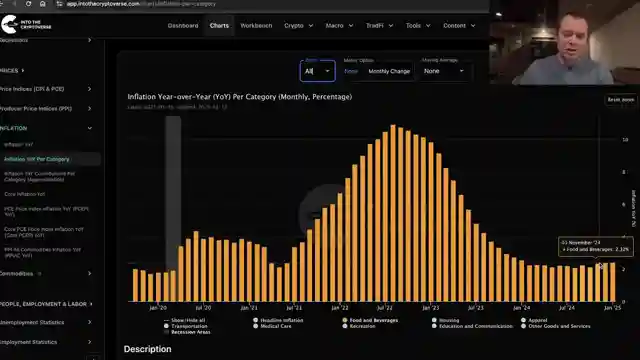Expand the Commodities sidebar section
Screen dimensions: 640x360
[x=46, y=273]
